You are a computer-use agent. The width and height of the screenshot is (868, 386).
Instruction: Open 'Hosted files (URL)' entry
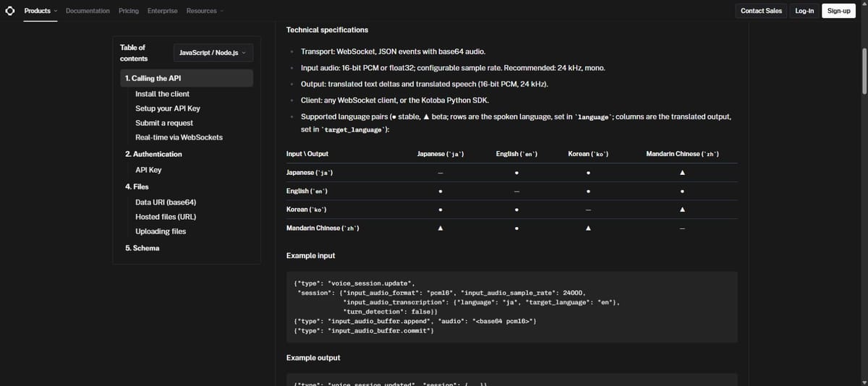pyautogui.click(x=166, y=217)
